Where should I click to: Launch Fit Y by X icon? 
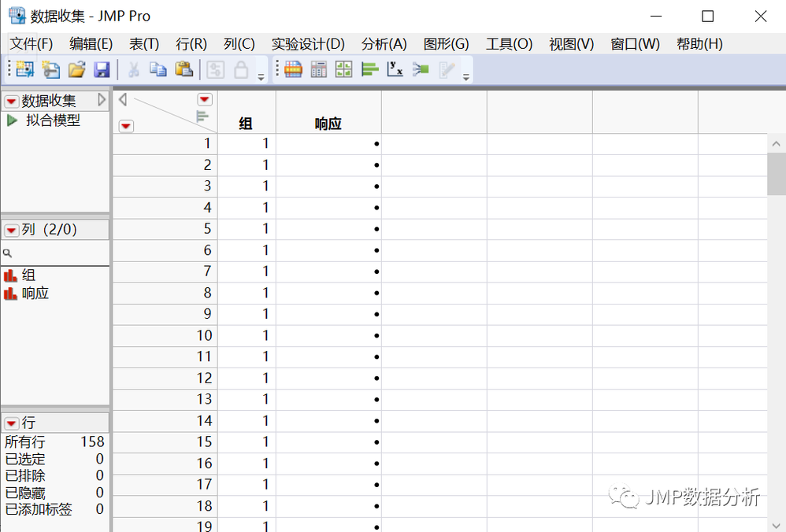point(395,69)
